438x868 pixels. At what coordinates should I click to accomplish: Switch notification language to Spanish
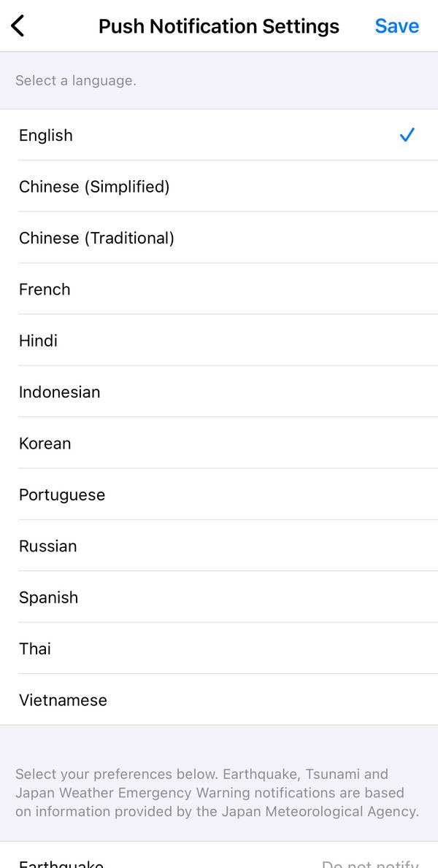219,597
